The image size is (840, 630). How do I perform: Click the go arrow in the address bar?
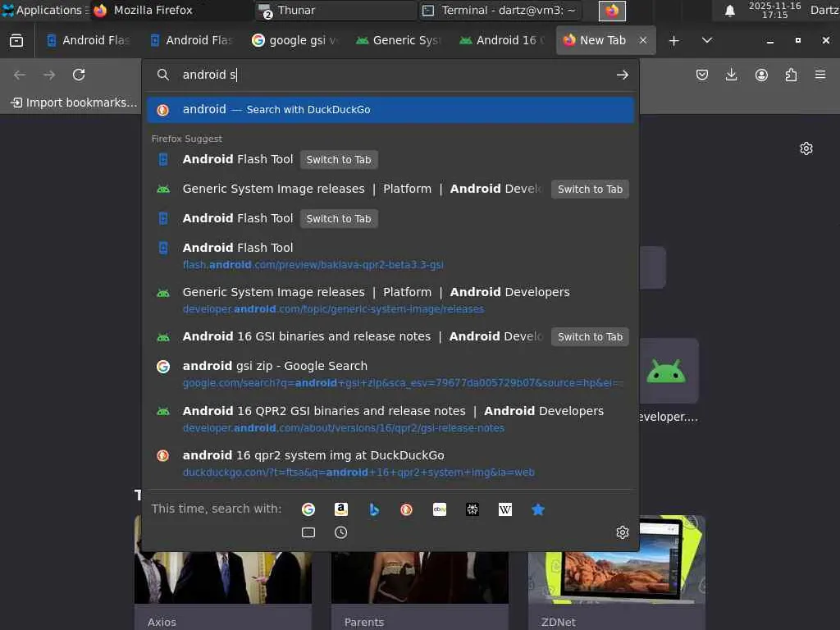pyautogui.click(x=622, y=75)
